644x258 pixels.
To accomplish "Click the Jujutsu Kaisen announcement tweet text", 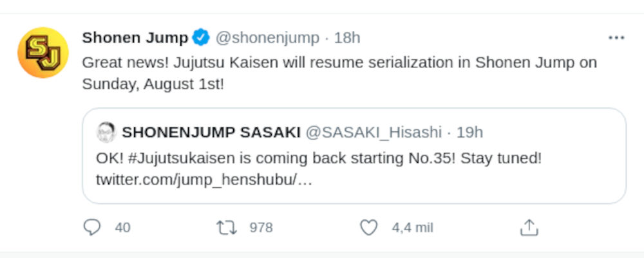I will click(339, 73).
